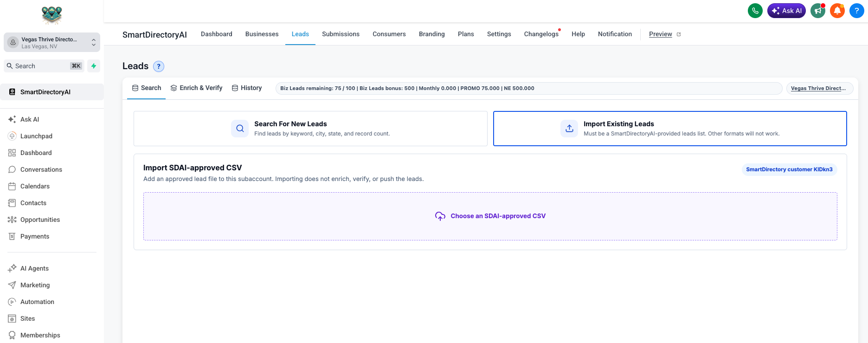Open the Branding tab

pos(432,34)
